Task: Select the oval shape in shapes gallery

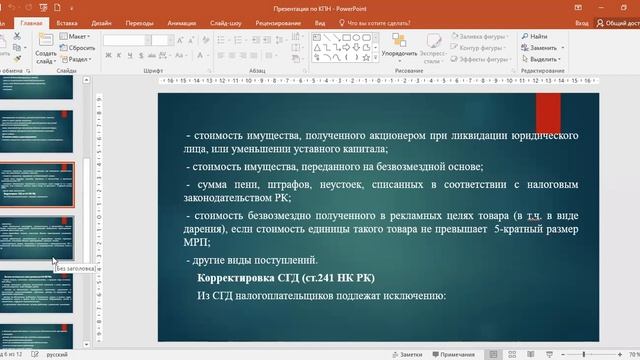Action: (x=356, y=38)
